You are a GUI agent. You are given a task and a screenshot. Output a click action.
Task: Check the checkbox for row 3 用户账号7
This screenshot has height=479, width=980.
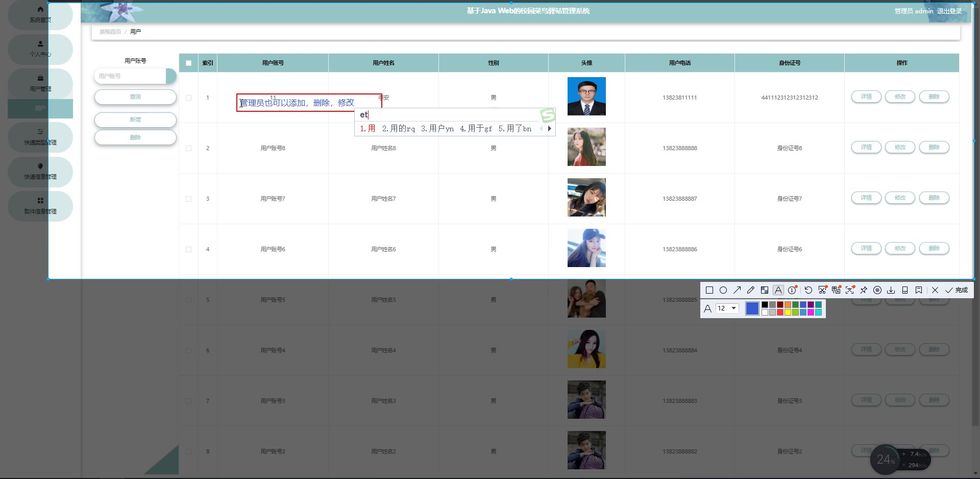click(x=189, y=199)
